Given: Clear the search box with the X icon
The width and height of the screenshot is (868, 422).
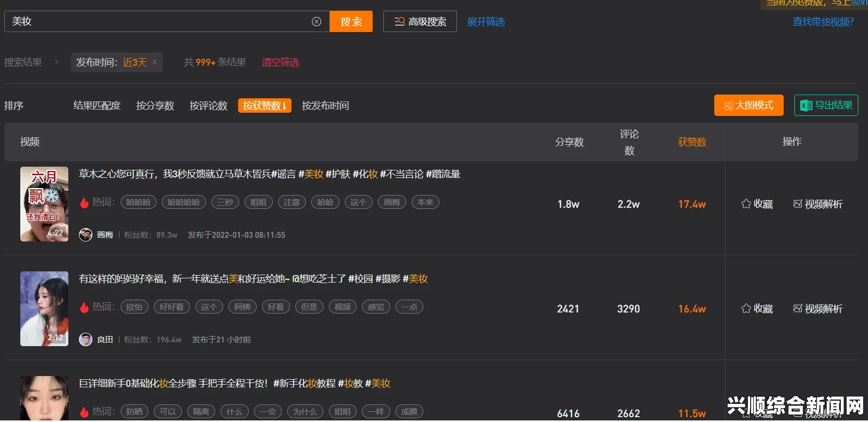Looking at the screenshot, I should pyautogui.click(x=317, y=21).
